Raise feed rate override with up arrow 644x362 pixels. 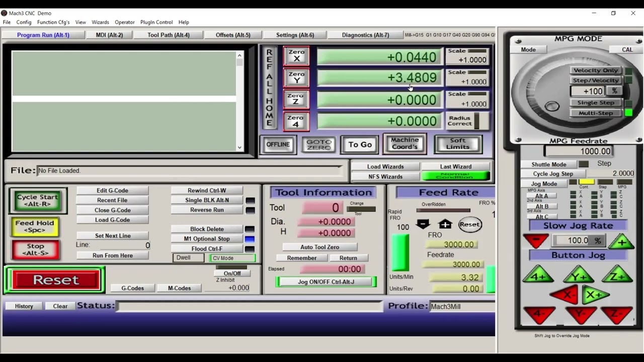tap(445, 224)
